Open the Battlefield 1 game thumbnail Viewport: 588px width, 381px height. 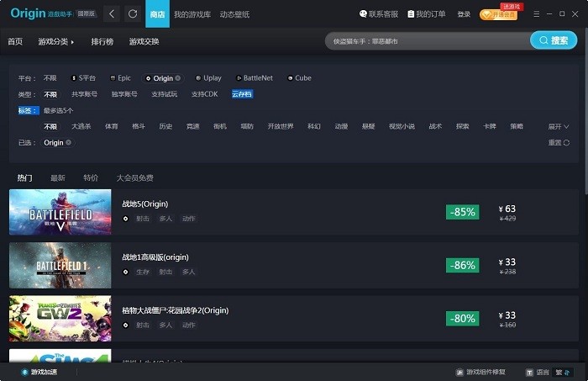60,266
